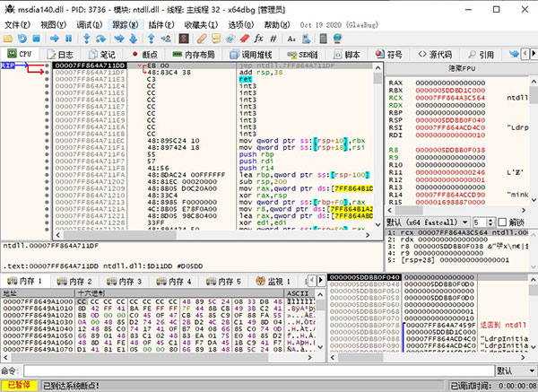The width and height of the screenshot is (538, 392).
Task: Click the trace over down arrow icon
Action: 133,39
